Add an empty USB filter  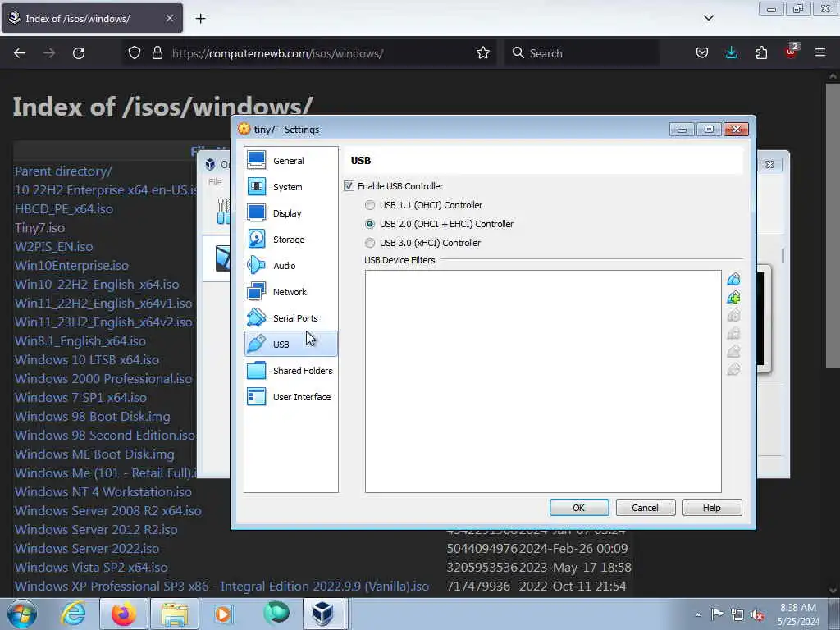coord(733,279)
